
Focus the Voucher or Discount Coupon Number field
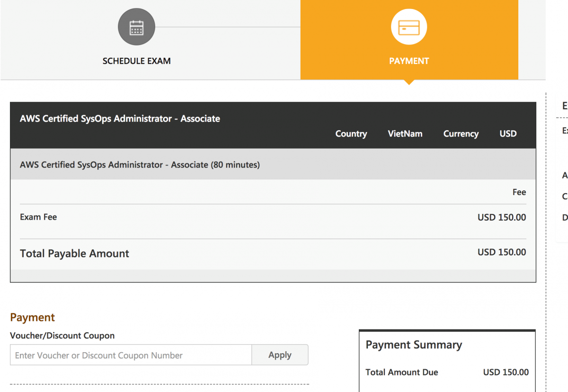tap(131, 355)
